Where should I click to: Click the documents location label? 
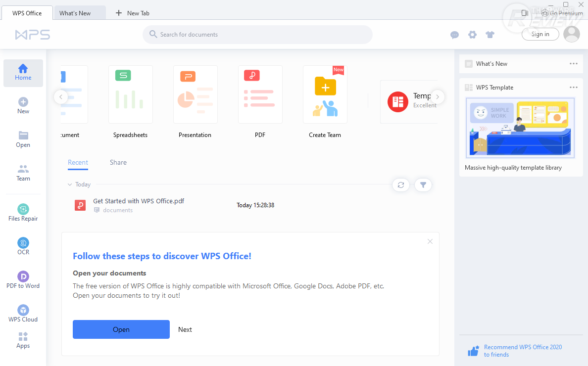(x=118, y=210)
